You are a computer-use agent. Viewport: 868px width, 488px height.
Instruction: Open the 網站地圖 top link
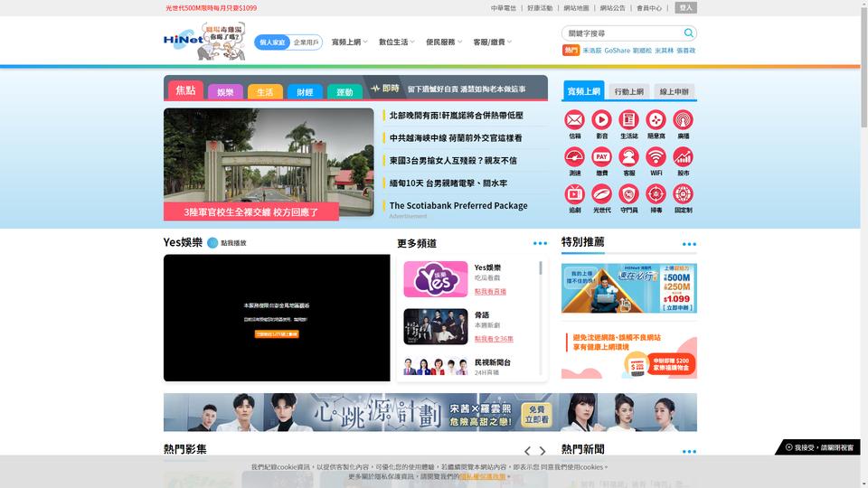576,8
